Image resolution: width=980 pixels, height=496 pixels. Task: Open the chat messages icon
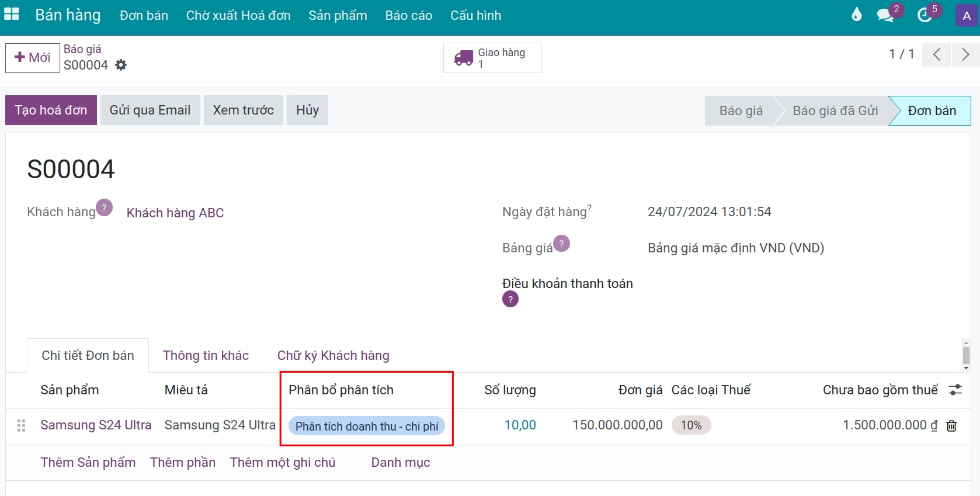[886, 15]
